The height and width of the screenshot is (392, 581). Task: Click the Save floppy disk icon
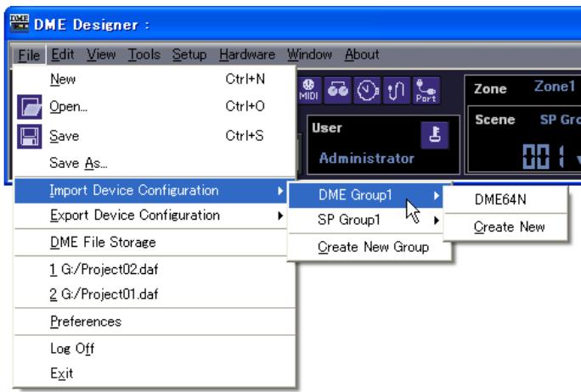coord(30,137)
